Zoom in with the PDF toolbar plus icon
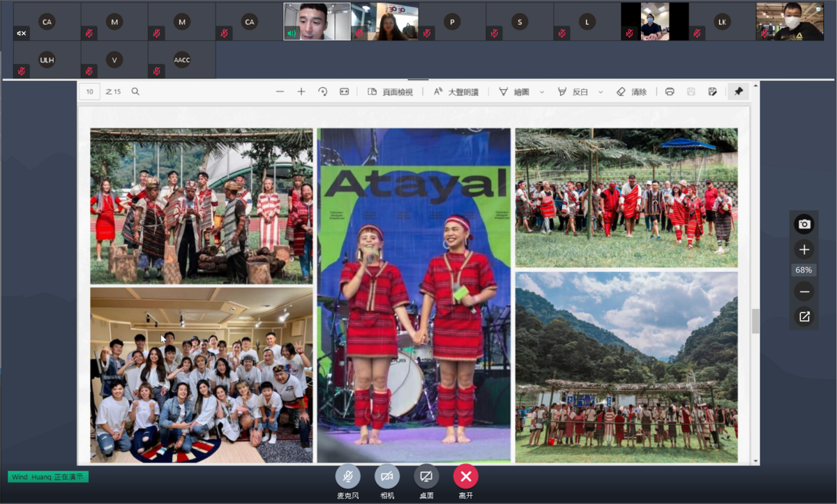 click(301, 91)
